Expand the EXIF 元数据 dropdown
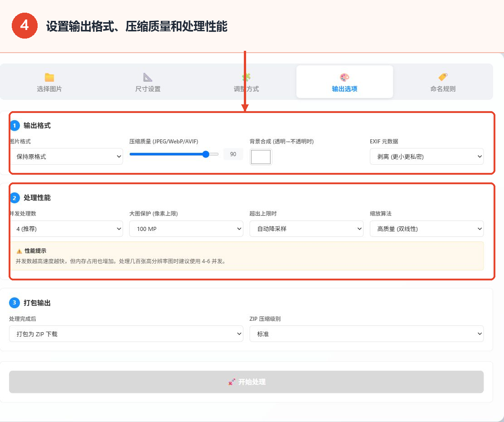 tap(426, 157)
